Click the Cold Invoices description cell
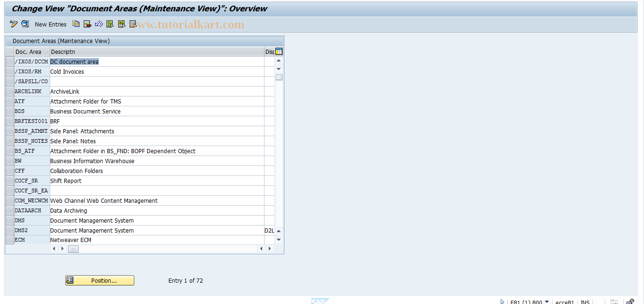This screenshot has width=644, height=304. point(157,71)
